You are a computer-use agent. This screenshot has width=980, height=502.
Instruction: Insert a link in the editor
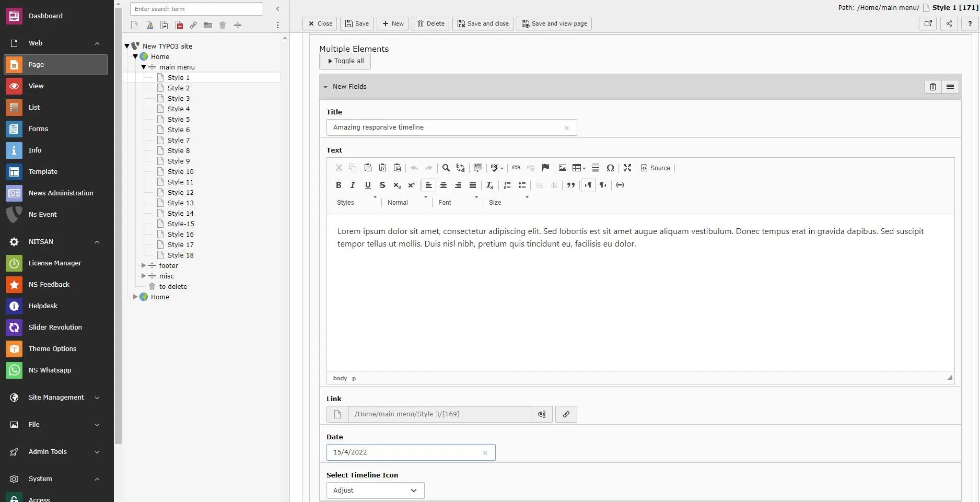click(516, 168)
